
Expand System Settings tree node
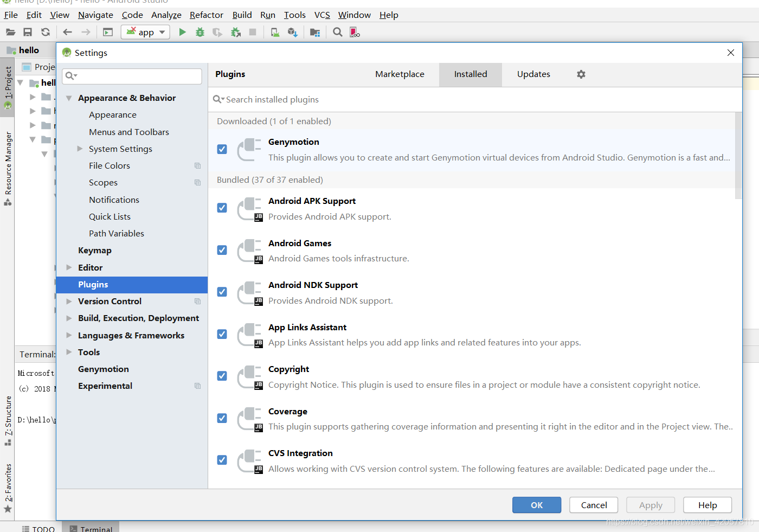click(80, 149)
